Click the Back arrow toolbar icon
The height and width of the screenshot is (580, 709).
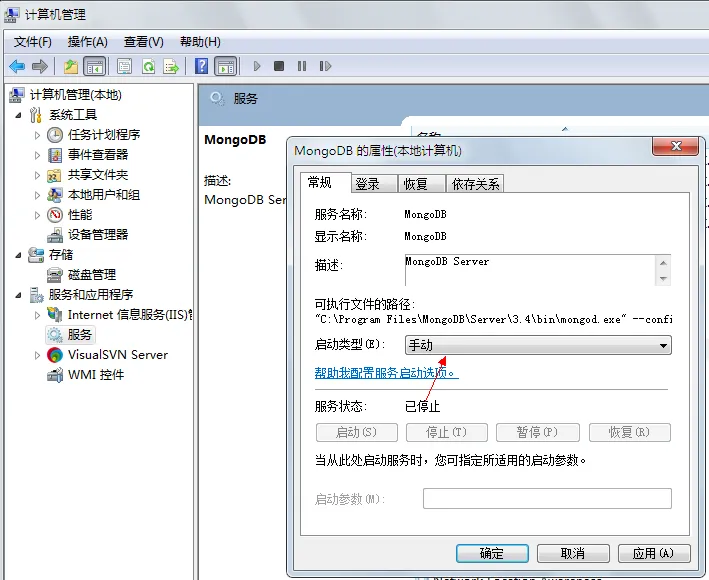coord(17,66)
